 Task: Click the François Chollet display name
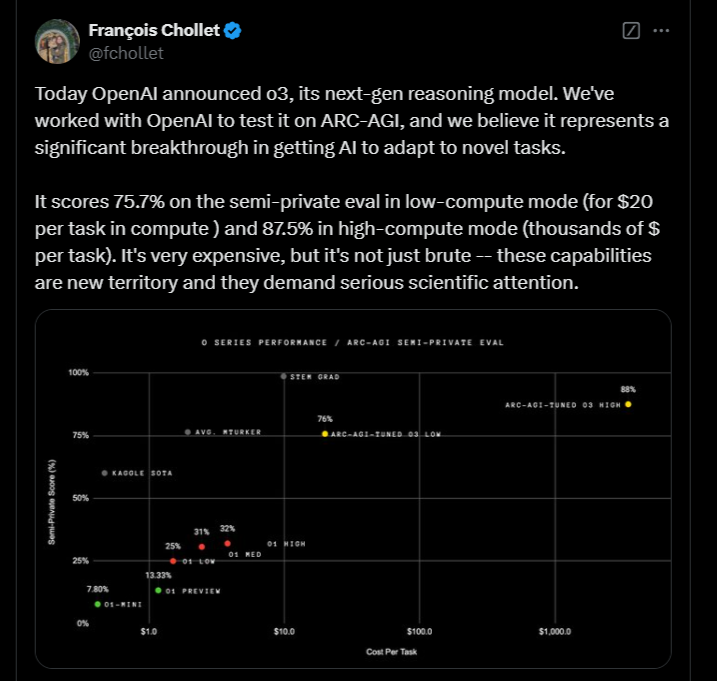click(x=154, y=31)
